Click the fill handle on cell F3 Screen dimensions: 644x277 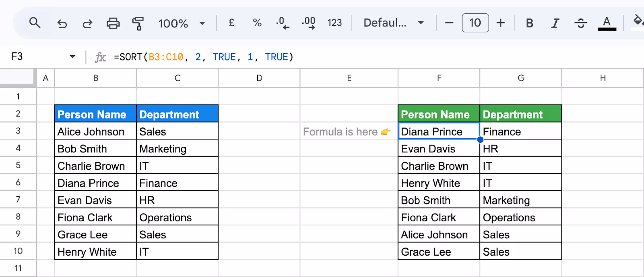coord(480,140)
